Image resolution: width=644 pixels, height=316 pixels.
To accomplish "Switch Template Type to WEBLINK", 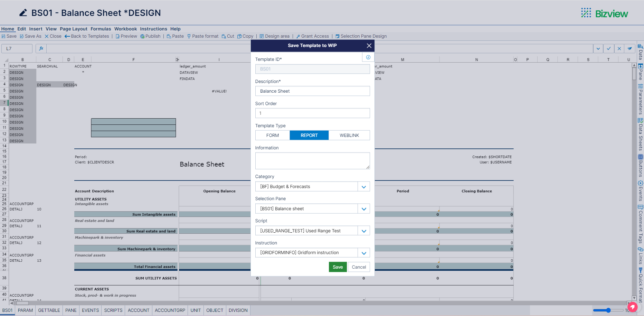I will click(349, 135).
